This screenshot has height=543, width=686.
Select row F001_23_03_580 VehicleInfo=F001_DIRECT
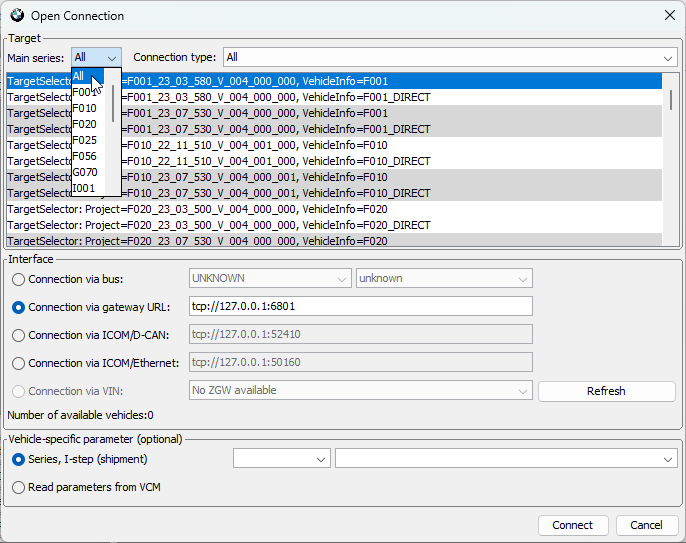point(334,97)
